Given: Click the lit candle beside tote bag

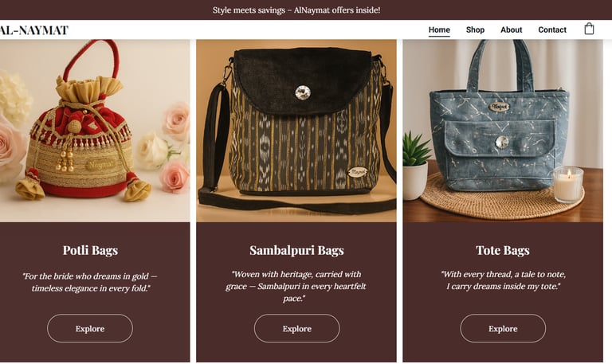Looking at the screenshot, I should 568,185.
